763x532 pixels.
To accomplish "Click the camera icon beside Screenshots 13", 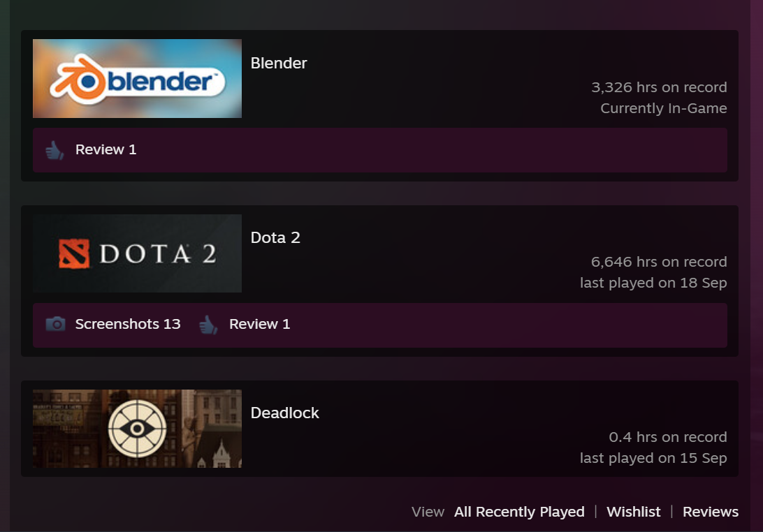I will pyautogui.click(x=55, y=324).
